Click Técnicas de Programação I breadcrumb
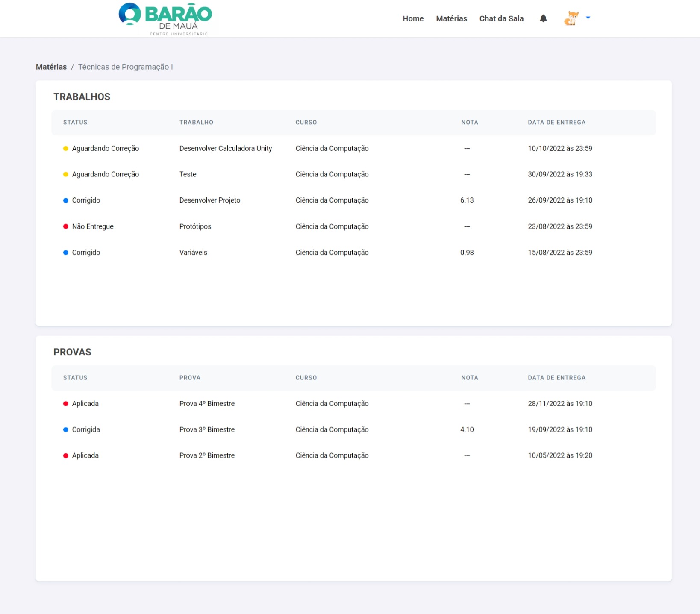The image size is (700, 614). [x=125, y=67]
